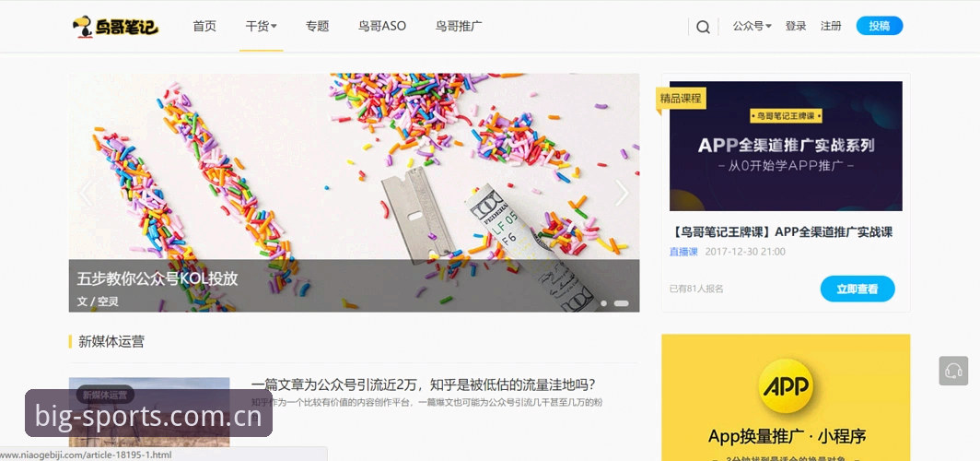Click the customer service headset icon
The height and width of the screenshot is (461, 980).
(x=953, y=371)
